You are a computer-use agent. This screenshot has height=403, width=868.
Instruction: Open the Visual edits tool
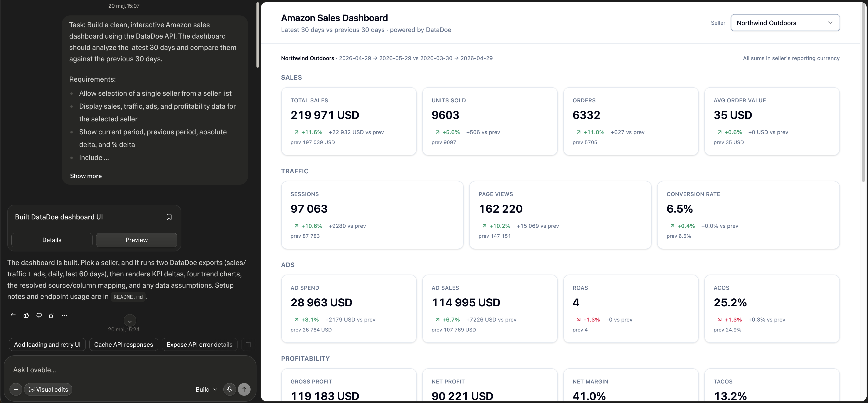point(48,389)
